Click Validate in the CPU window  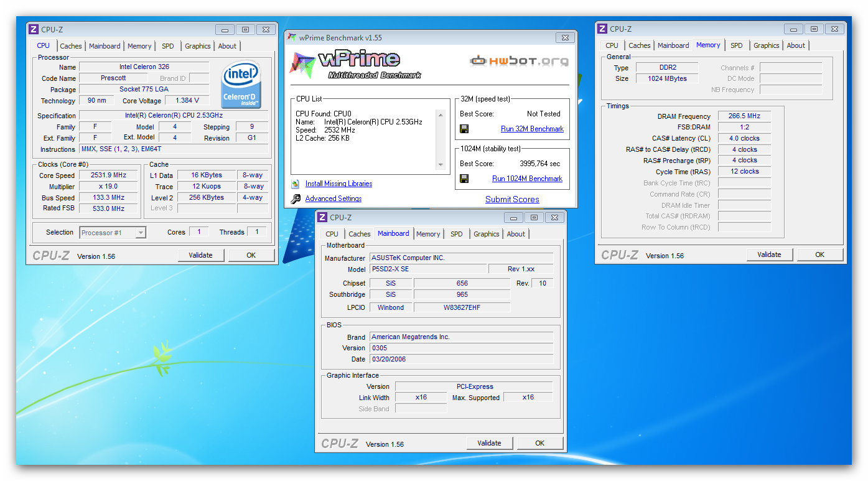200,255
